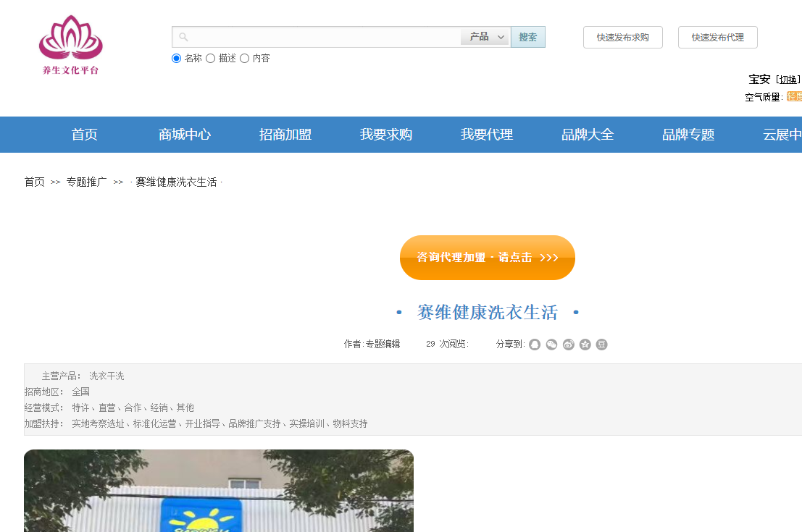Click the lotus logo of 养生文化平台
802x532 pixels.
(x=70, y=44)
